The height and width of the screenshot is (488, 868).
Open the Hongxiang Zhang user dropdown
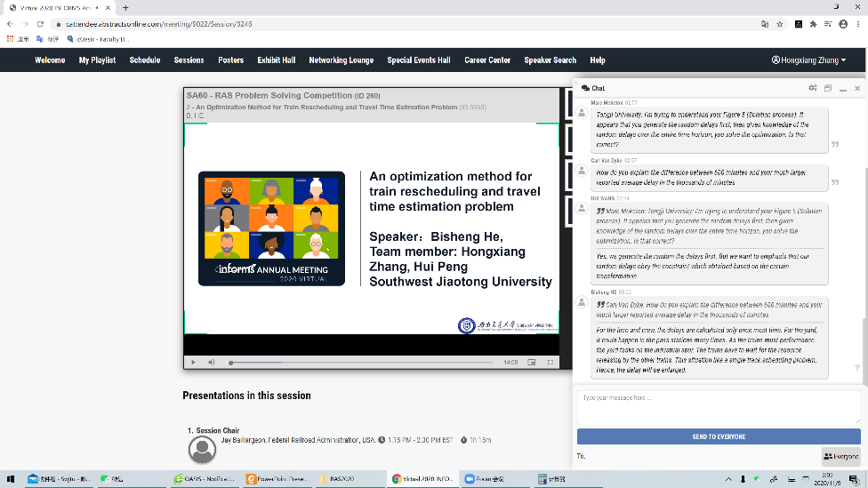coord(808,60)
